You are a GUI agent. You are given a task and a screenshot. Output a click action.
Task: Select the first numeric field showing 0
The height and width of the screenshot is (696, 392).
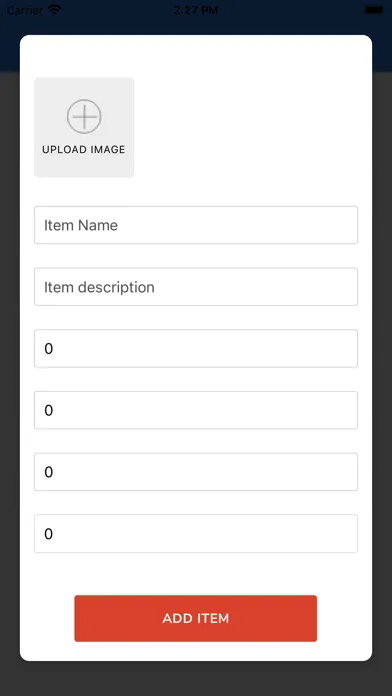click(196, 348)
